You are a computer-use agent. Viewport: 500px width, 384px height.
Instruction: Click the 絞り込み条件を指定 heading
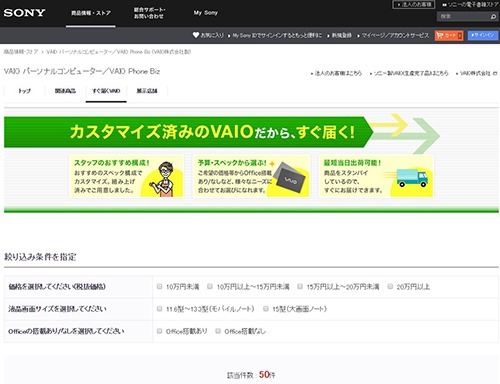click(x=40, y=257)
